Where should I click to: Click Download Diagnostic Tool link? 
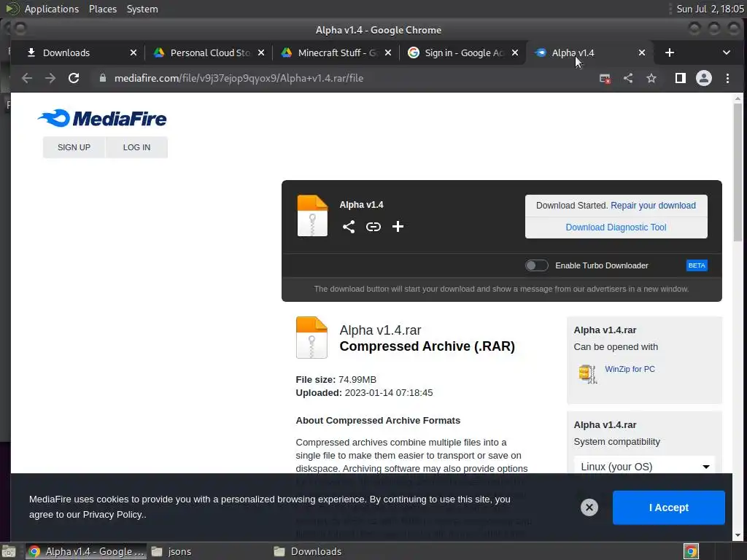coord(616,227)
